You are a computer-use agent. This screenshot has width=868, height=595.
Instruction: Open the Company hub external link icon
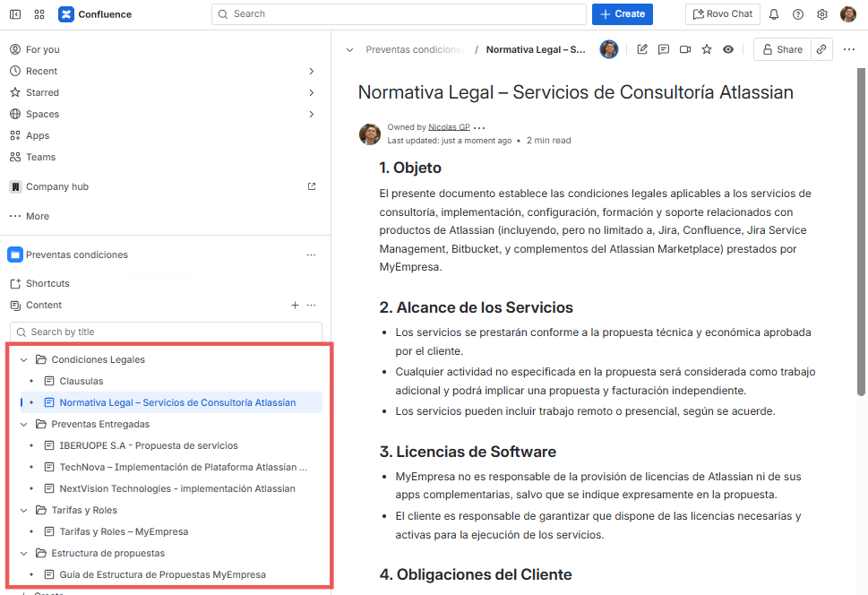312,186
